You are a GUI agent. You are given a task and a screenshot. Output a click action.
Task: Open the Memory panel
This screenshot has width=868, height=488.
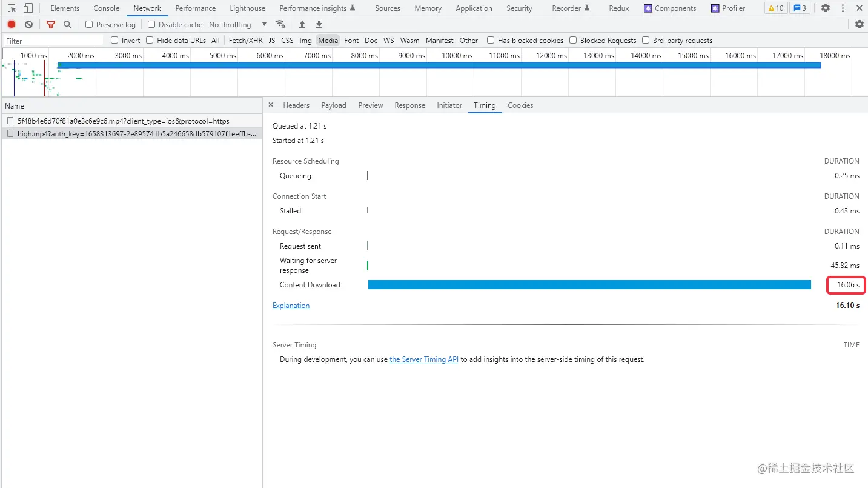[428, 8]
